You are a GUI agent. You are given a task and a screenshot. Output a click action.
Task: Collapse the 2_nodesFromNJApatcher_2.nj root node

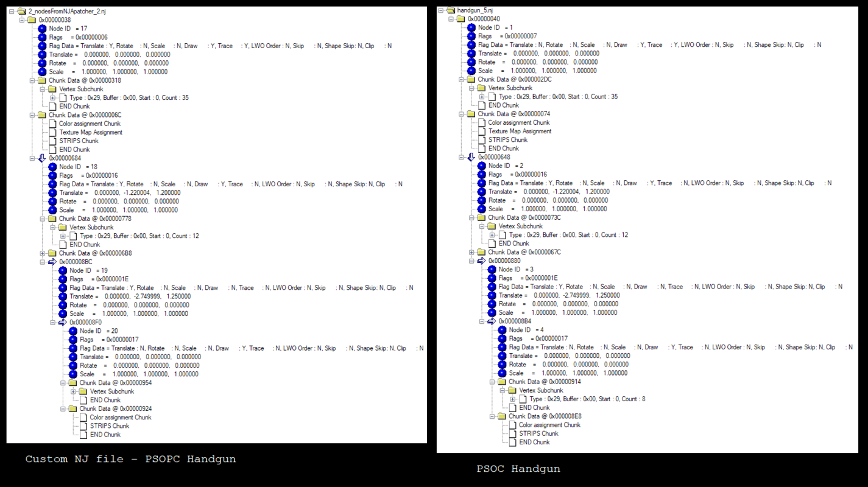(12, 11)
